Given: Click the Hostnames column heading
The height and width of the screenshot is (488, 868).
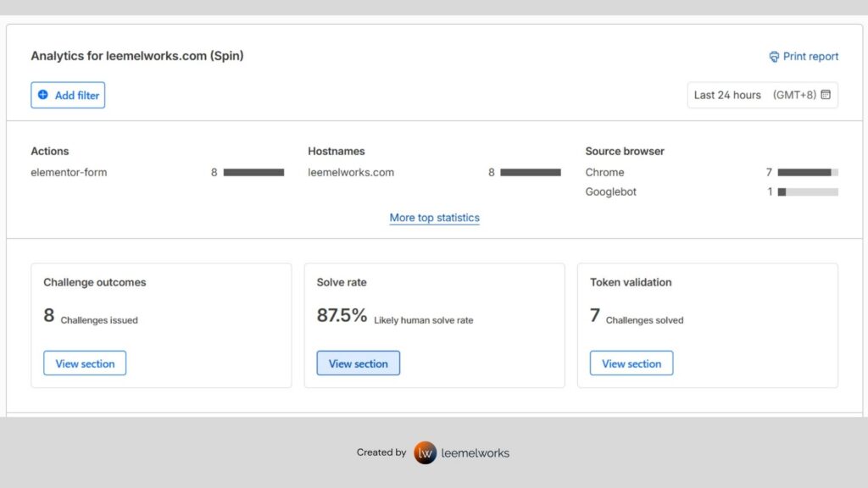Looking at the screenshot, I should click(337, 151).
